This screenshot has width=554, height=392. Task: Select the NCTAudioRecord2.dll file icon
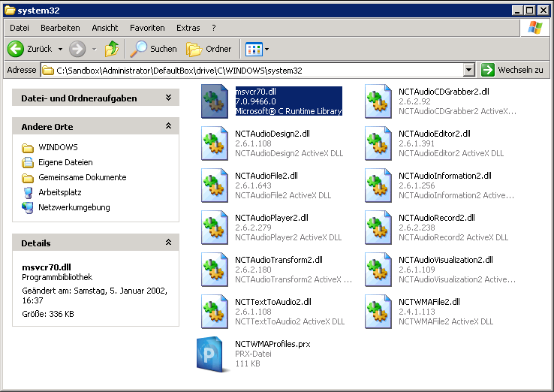[378, 228]
